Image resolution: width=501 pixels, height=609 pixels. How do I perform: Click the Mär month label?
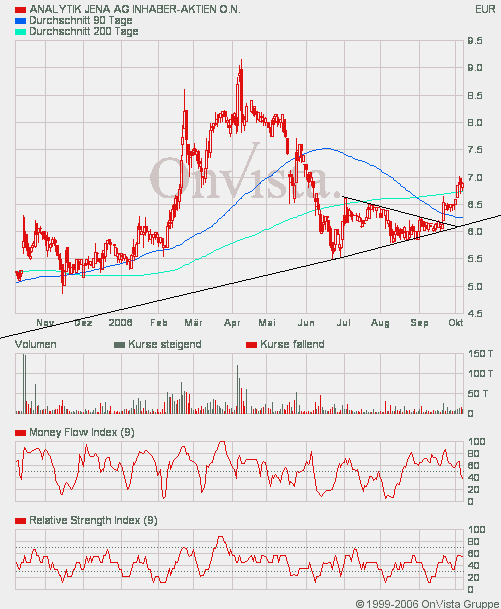pyautogui.click(x=193, y=323)
